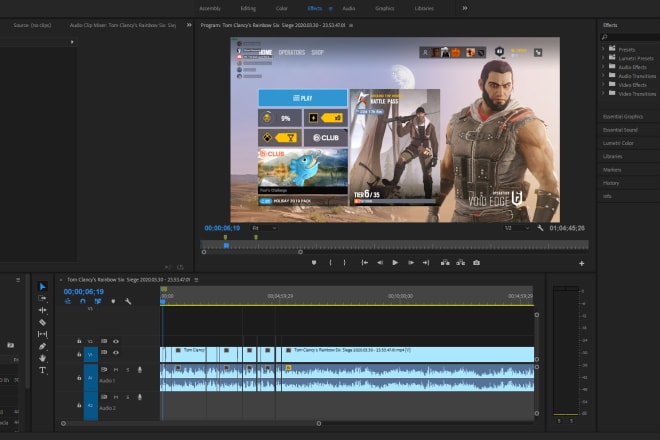Toggle lock on Audio 1 track
Image resolution: width=660 pixels, height=440 pixels.
coord(79,378)
